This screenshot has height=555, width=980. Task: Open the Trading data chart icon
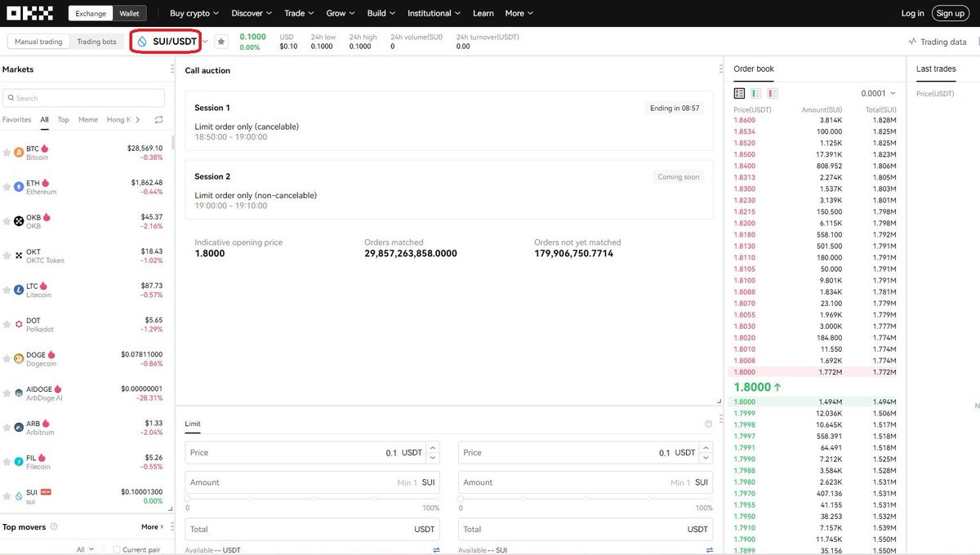pyautogui.click(x=912, y=42)
